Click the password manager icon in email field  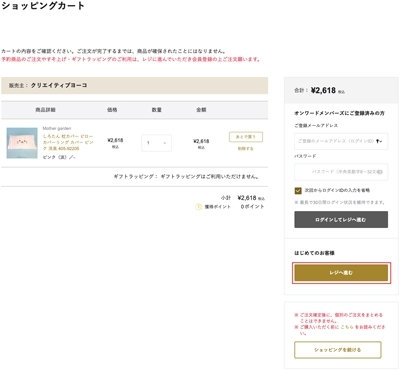379,141
